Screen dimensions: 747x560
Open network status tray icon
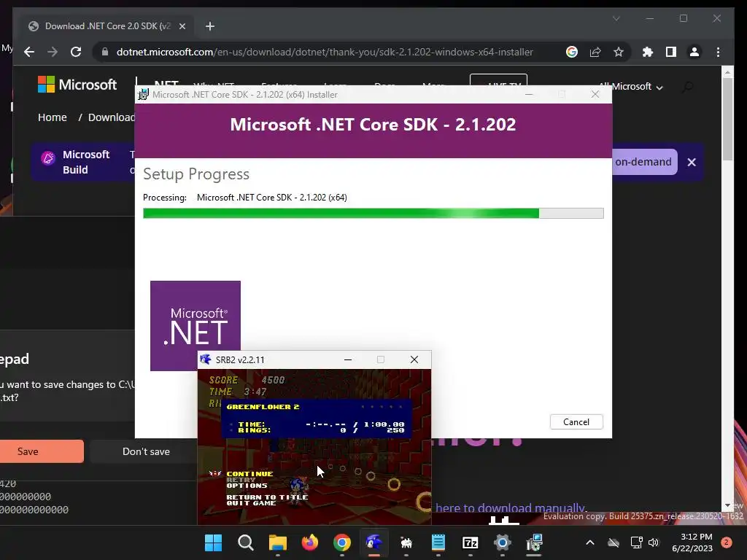(636, 542)
